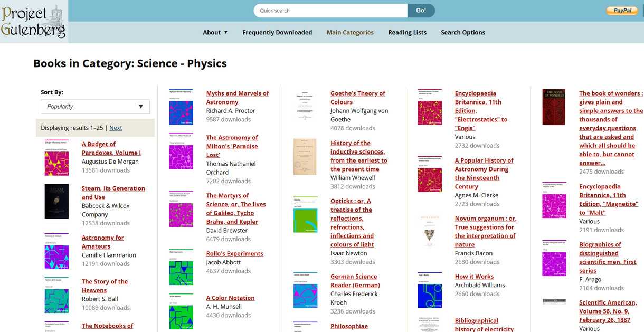Open Newton's 'Opticks' book link

(x=352, y=223)
